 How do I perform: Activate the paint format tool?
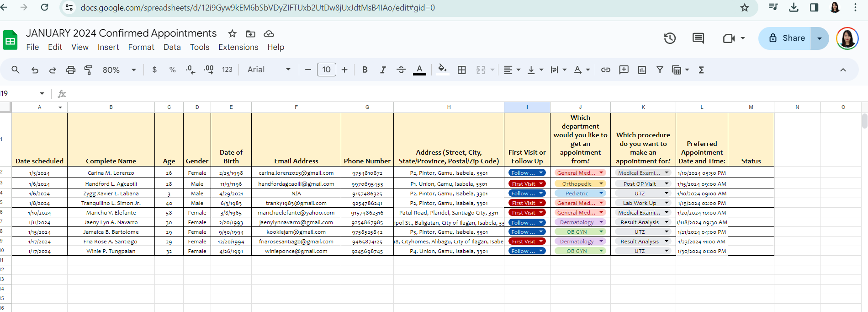(x=89, y=70)
